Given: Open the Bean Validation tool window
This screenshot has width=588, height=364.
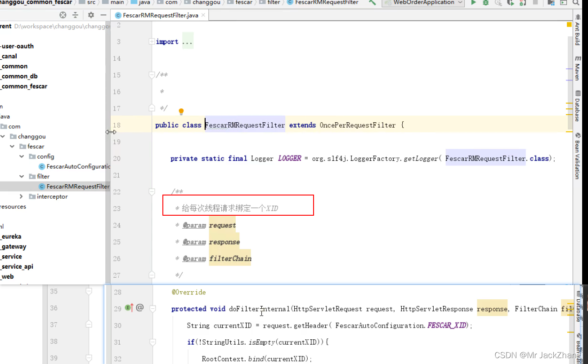Looking at the screenshot, I should 578,155.
